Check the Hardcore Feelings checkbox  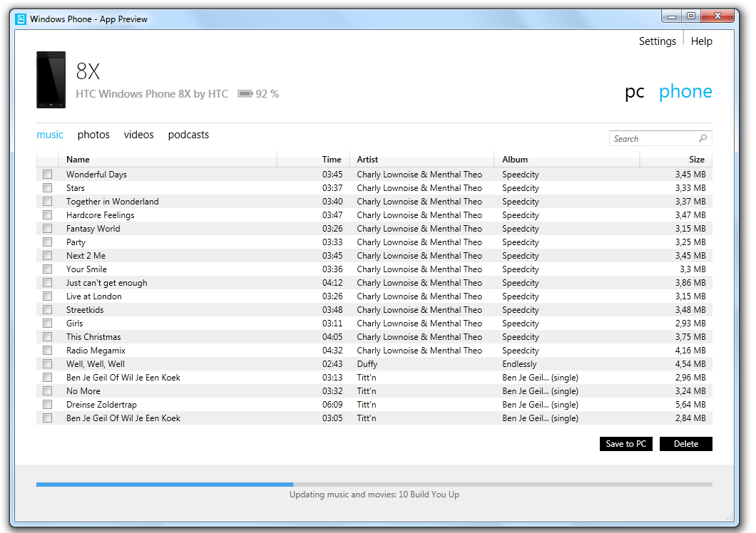click(x=47, y=214)
